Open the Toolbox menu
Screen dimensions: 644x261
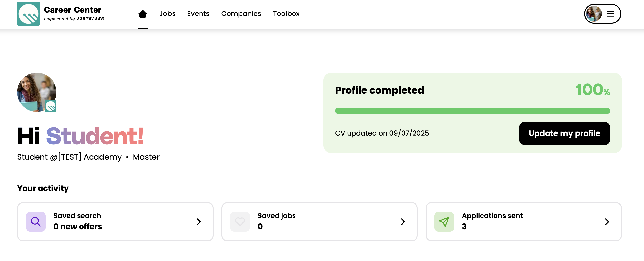coord(286,13)
